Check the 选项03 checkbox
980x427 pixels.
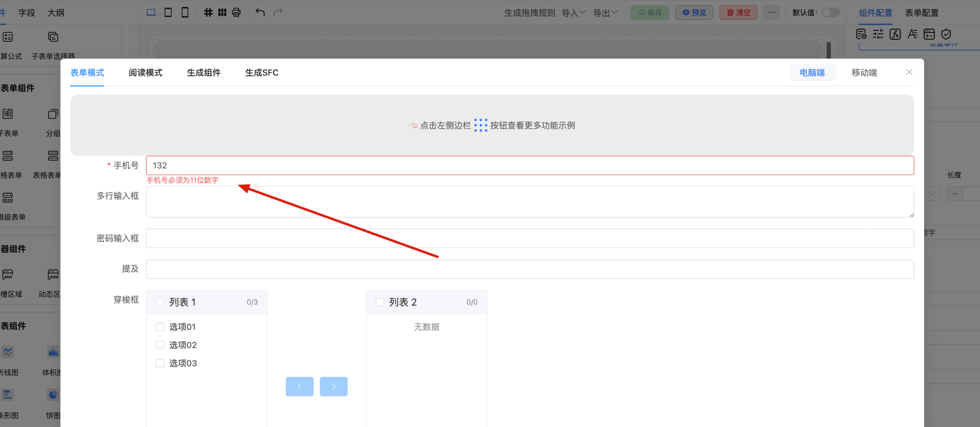(160, 363)
